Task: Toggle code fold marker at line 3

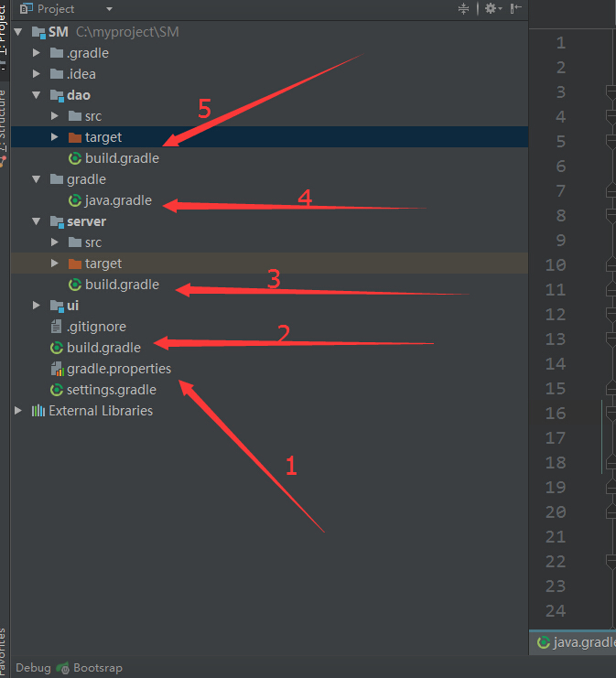Action: (611, 91)
